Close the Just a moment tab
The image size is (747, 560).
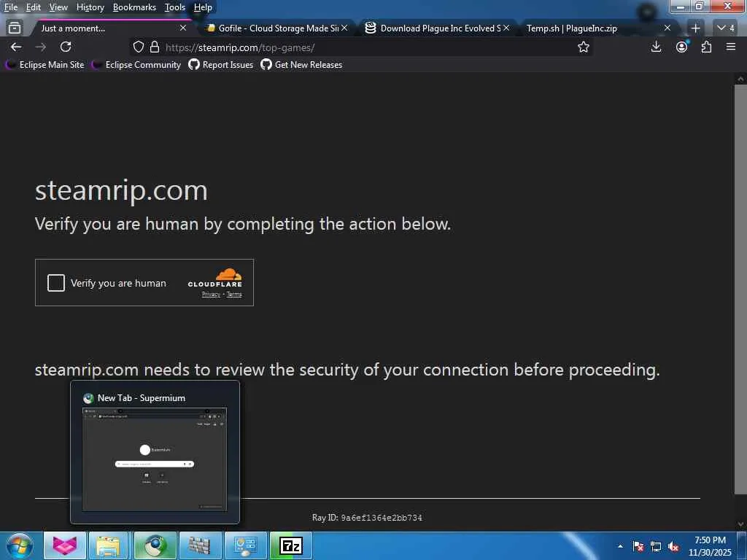(183, 28)
